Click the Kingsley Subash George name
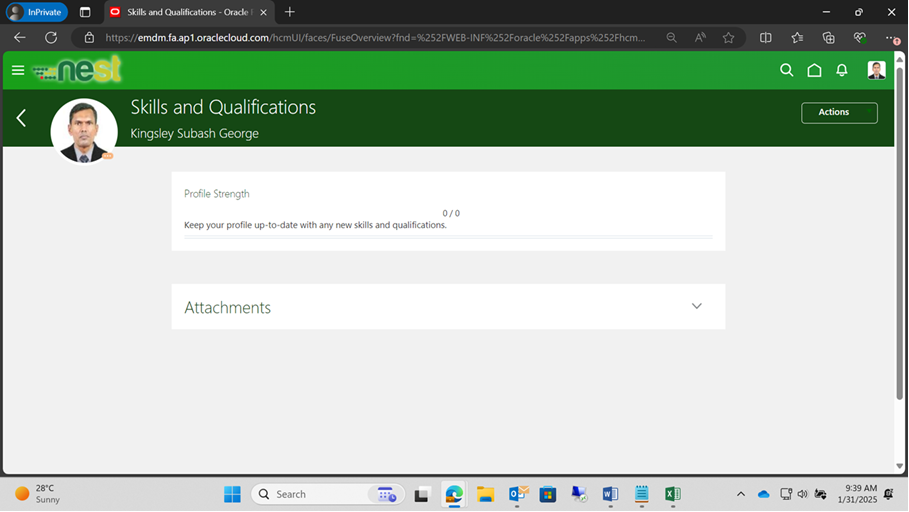909x512 pixels. tap(194, 133)
